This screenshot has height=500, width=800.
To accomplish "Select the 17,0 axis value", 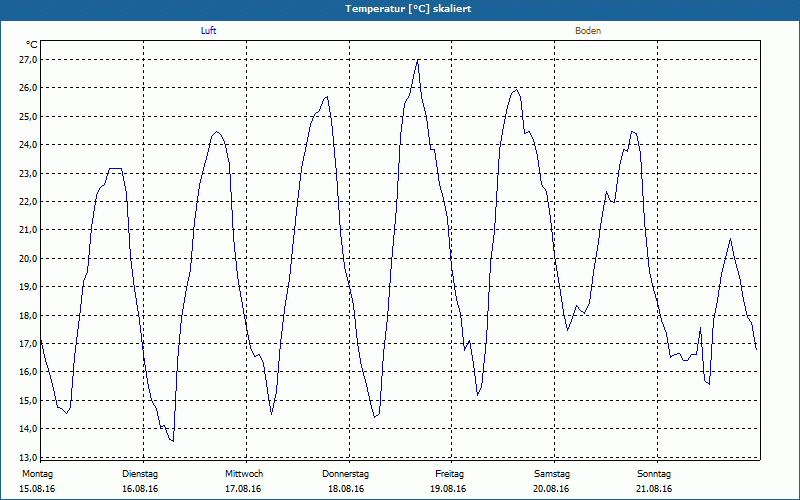I will 29,343.
